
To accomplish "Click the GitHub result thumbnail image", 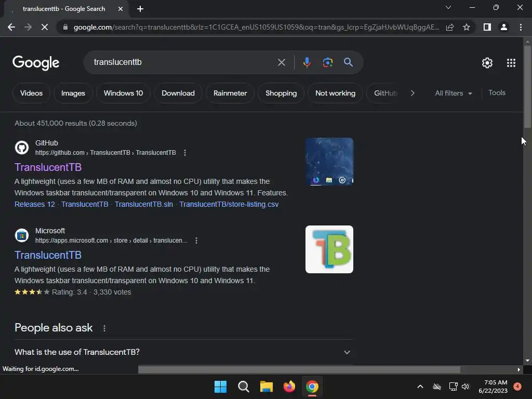I will point(329,162).
